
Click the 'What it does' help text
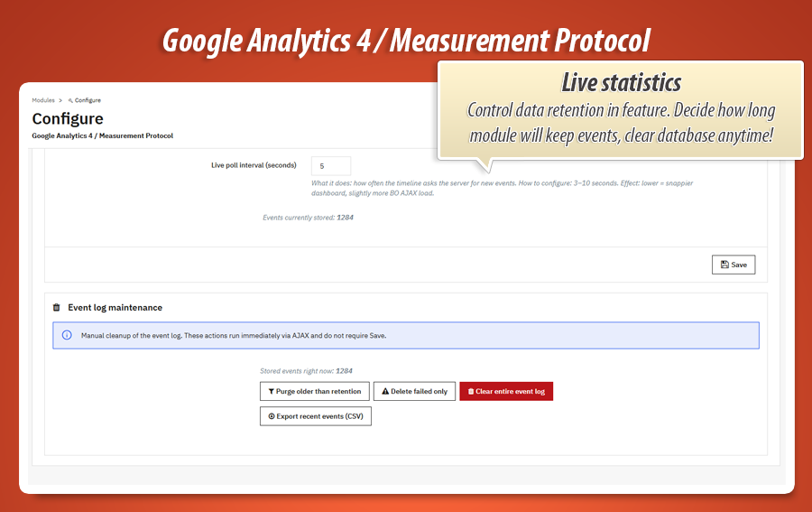[x=502, y=188]
